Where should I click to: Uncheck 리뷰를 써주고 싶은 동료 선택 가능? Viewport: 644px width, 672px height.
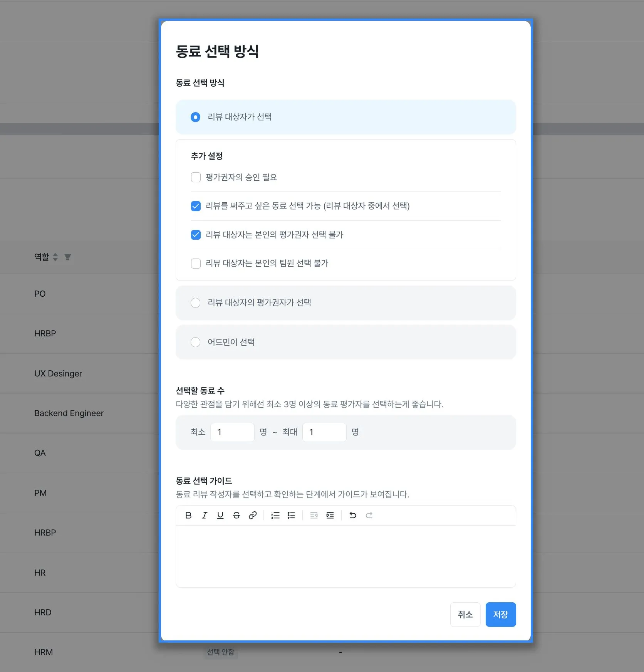tap(196, 206)
